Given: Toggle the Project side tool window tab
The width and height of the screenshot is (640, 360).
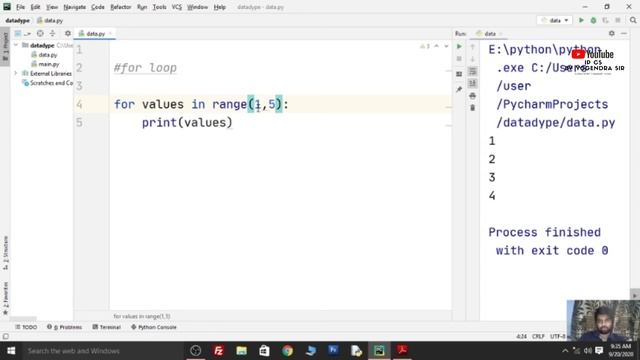Looking at the screenshot, I should [5, 46].
